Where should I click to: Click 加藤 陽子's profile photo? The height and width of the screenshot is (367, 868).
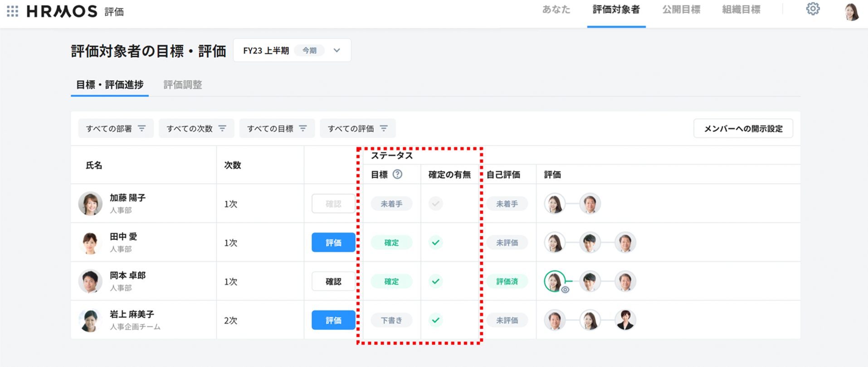coord(90,203)
